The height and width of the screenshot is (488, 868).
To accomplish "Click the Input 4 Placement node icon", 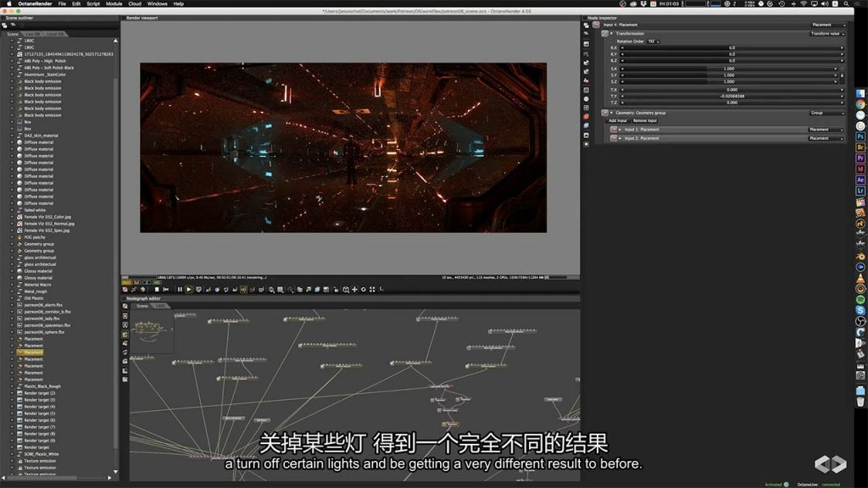I will pyautogui.click(x=597, y=25).
